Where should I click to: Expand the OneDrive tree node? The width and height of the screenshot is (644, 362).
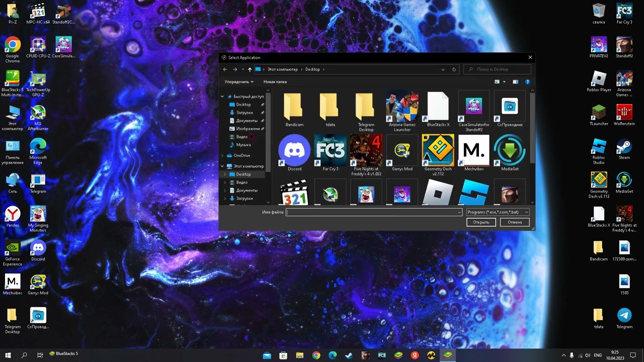tap(222, 155)
